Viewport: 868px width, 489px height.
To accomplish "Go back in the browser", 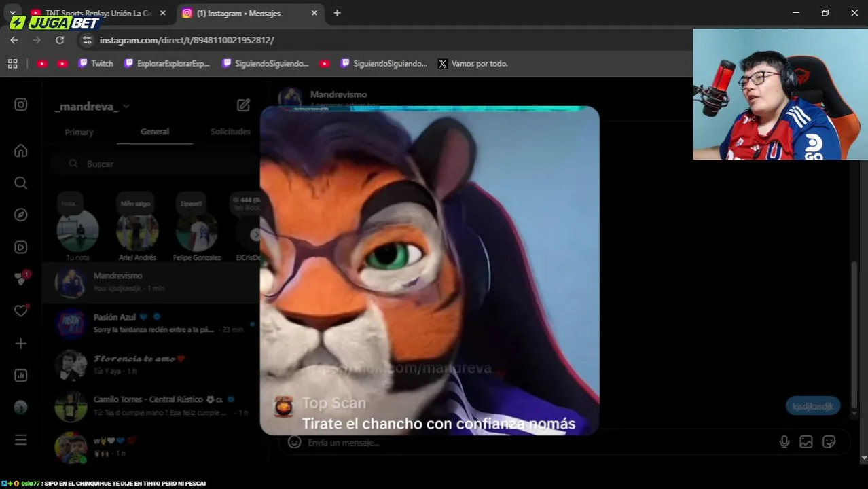I will pos(14,40).
